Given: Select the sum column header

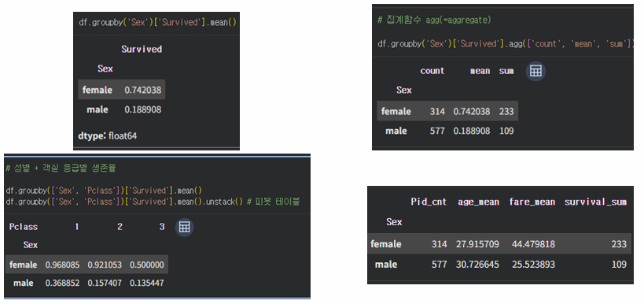Looking at the screenshot, I should tap(506, 71).
